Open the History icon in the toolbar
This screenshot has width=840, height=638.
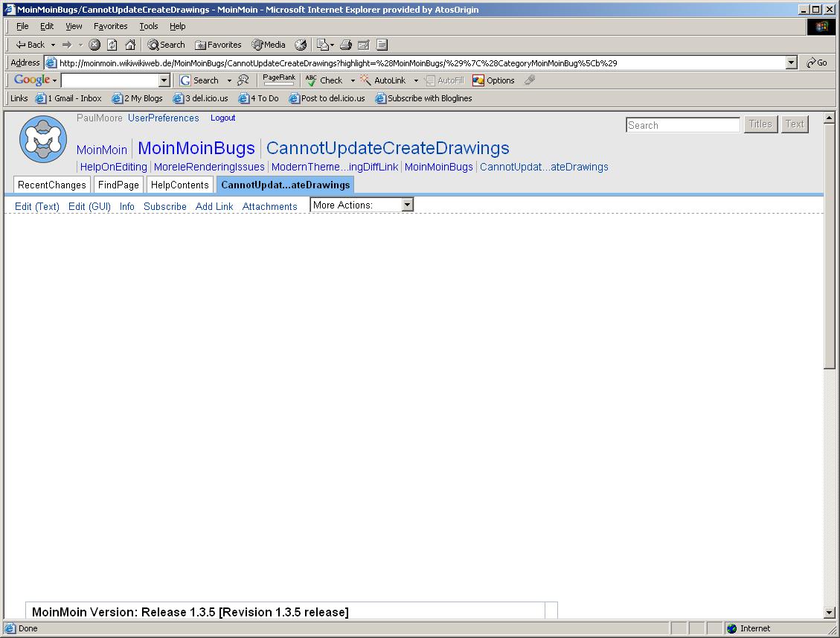[301, 45]
